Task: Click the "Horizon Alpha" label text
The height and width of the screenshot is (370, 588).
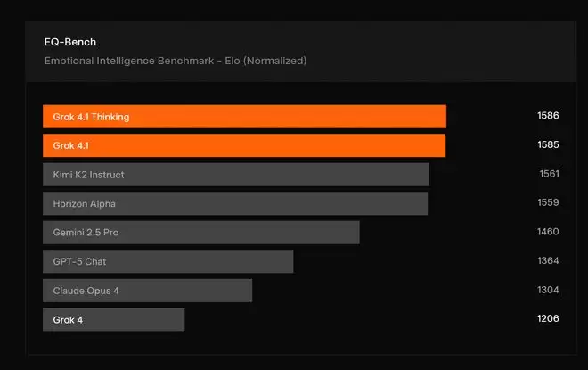Action: tap(85, 203)
